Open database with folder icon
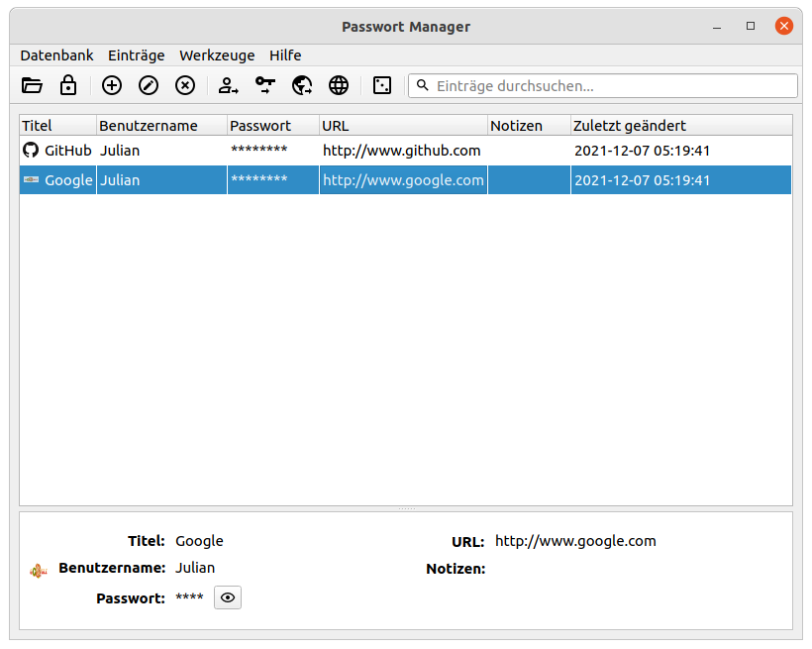 point(32,85)
